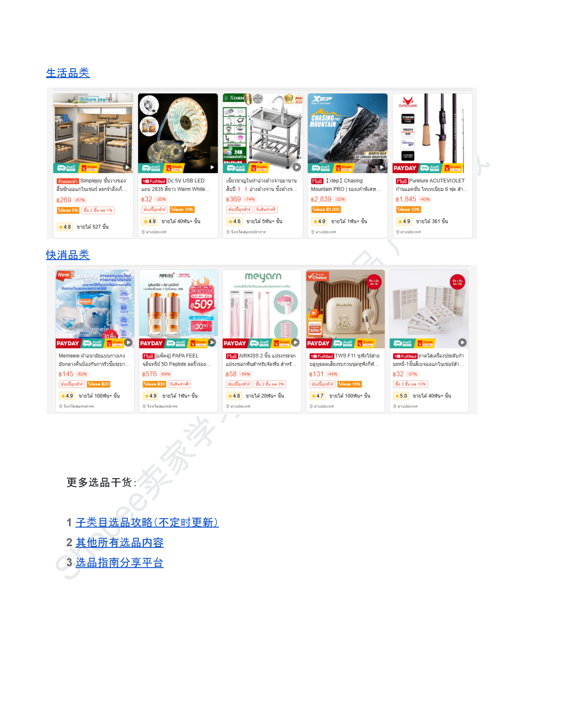Screen dimensions: 563x728
Task: Open 子类目选品攻略(不定时更新) link
Action: [x=147, y=522]
